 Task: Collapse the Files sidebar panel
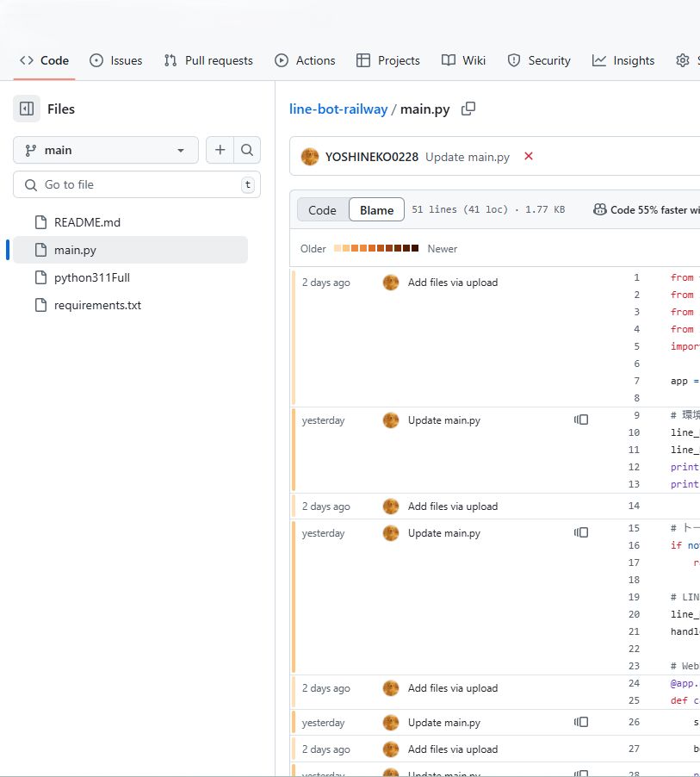(26, 109)
